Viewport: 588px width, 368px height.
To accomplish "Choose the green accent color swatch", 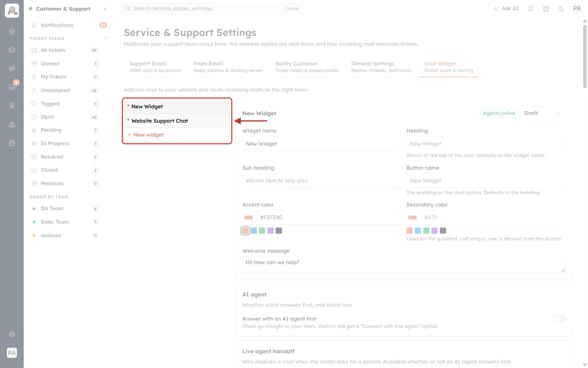I will (x=262, y=231).
